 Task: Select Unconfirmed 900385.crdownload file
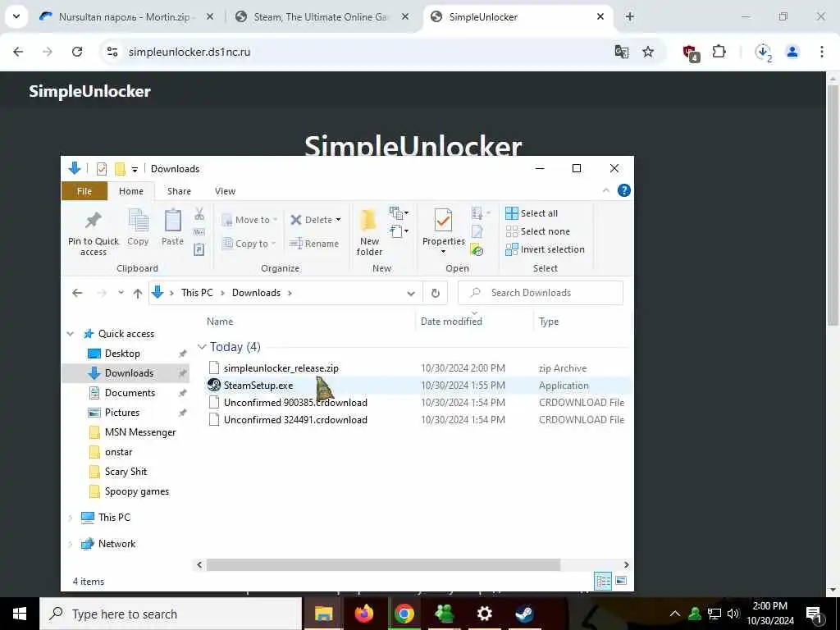(295, 402)
